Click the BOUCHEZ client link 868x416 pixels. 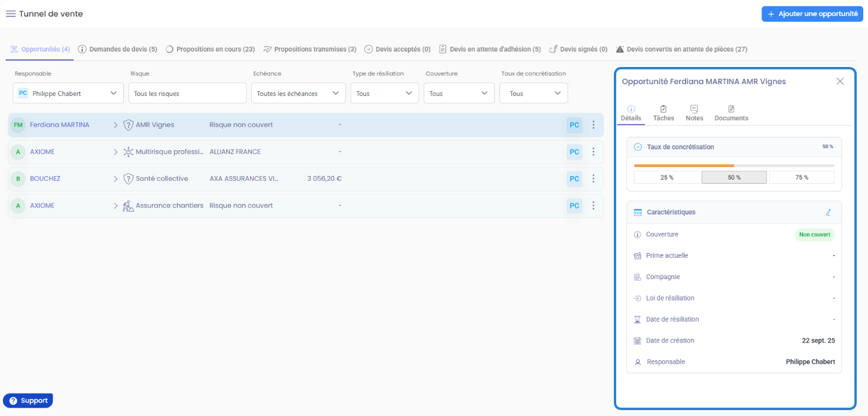(x=45, y=178)
